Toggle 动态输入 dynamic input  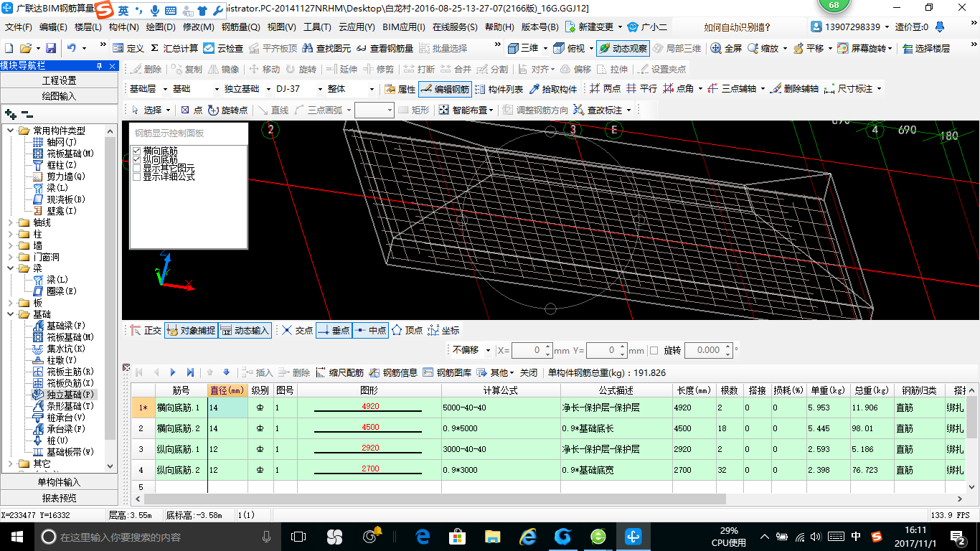[244, 330]
